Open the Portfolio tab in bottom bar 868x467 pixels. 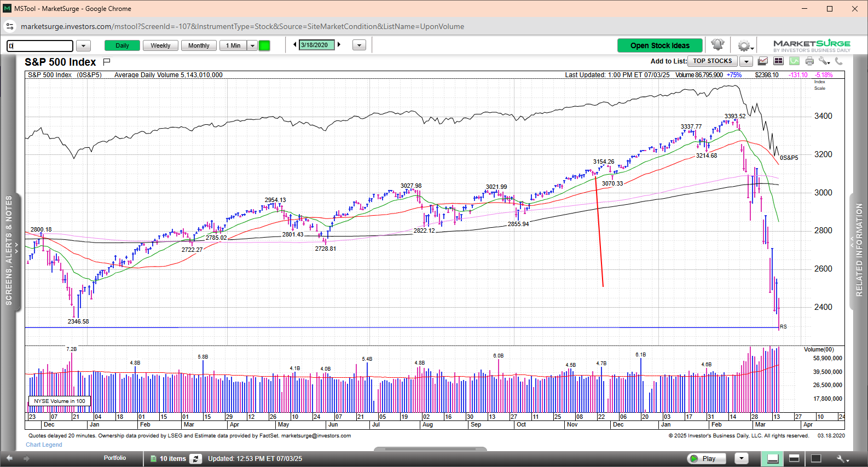point(115,458)
